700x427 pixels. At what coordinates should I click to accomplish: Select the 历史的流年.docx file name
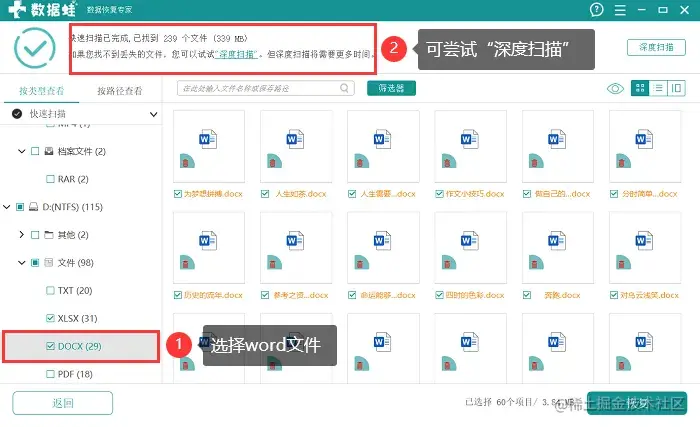coord(213,295)
